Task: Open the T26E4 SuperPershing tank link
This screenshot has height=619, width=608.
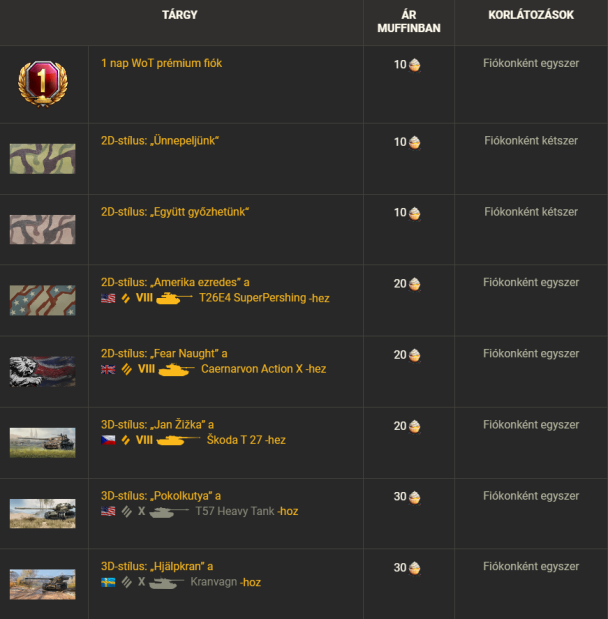Action: click(253, 298)
